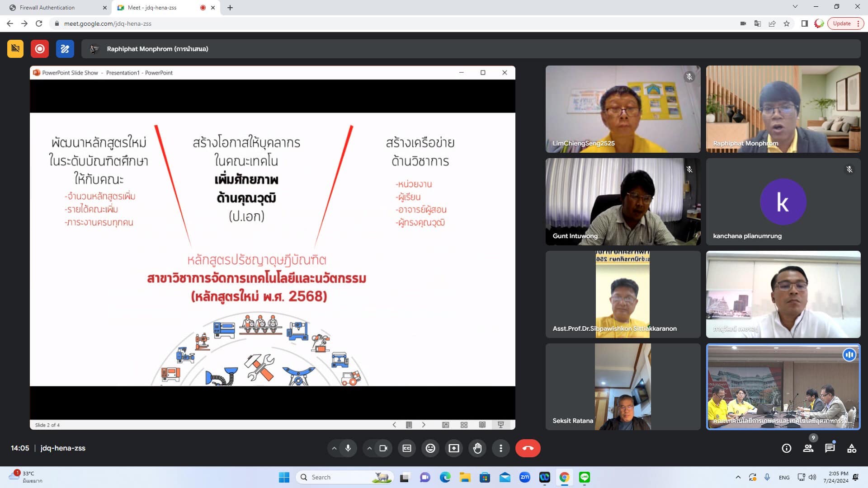Open more options three-dot menu

pyautogui.click(x=500, y=448)
